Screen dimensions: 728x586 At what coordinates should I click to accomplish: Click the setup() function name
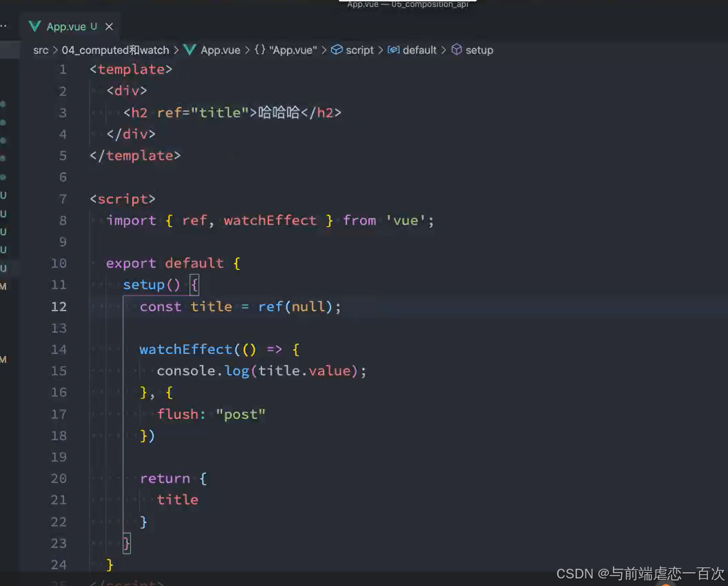[x=143, y=285]
